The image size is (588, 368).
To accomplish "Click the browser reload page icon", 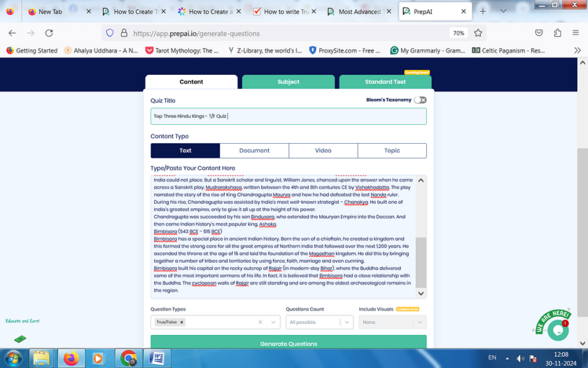I will point(49,33).
